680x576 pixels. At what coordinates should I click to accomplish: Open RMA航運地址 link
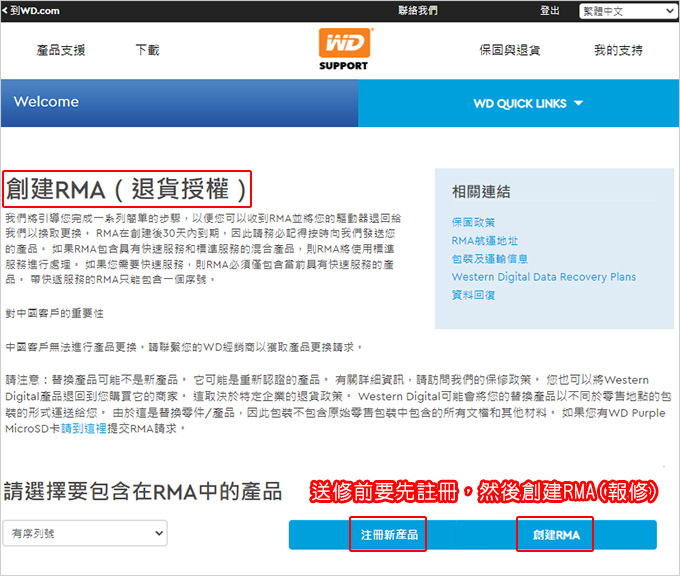484,241
